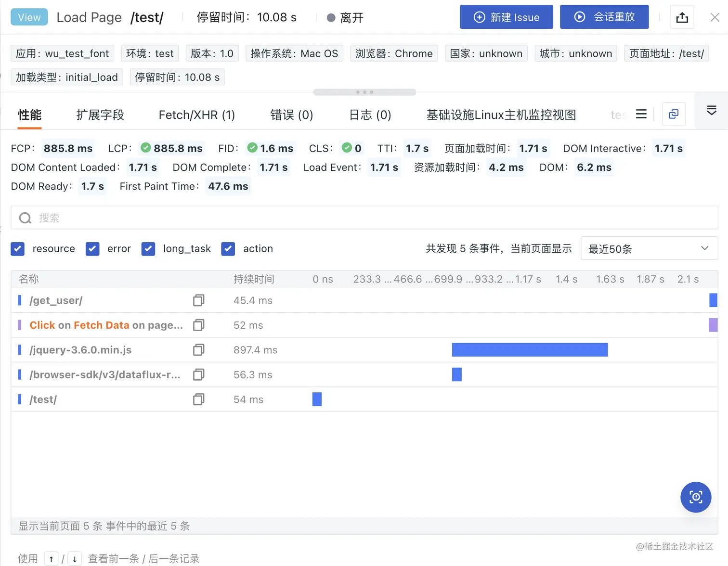Click the View badge label
The height and width of the screenshot is (566, 728).
[x=29, y=17]
